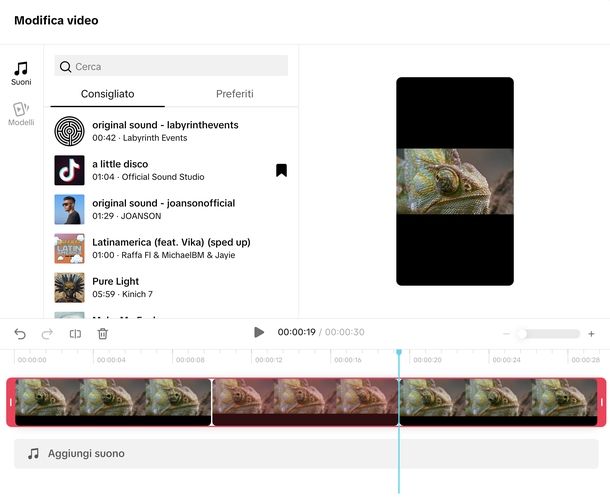Select JOANSON sound thumbnail
This screenshot has height=500, width=610.
(69, 209)
